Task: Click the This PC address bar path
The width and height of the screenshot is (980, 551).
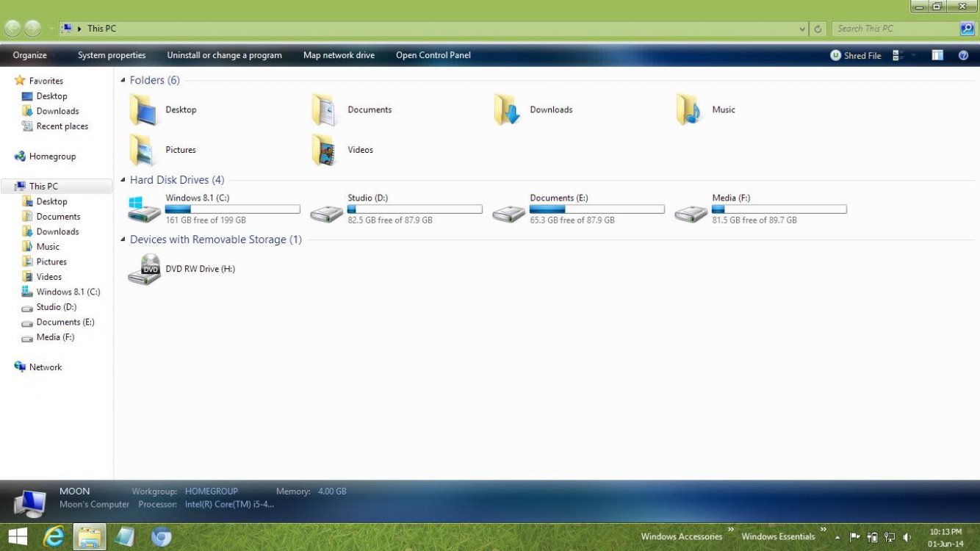Action: [101, 29]
